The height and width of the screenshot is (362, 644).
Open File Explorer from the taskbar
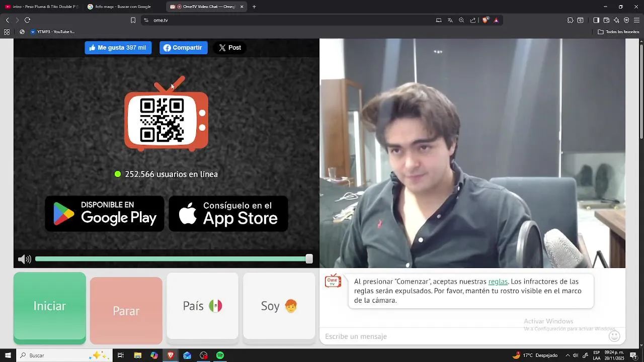[137, 355]
